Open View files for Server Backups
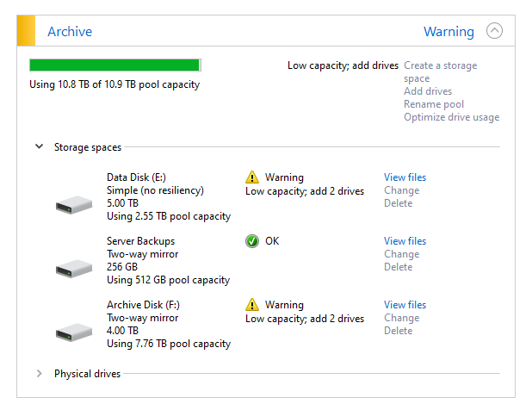The width and height of the screenshot is (532, 410). (405, 241)
